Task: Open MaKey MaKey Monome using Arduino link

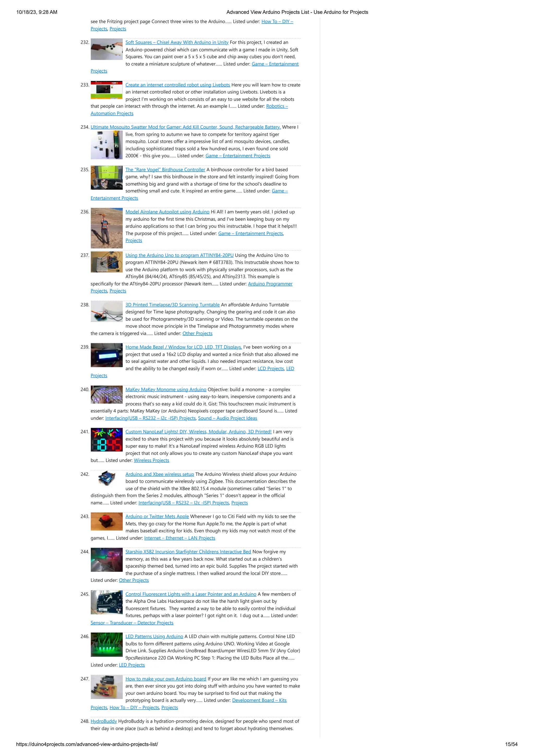Action: click(166, 389)
